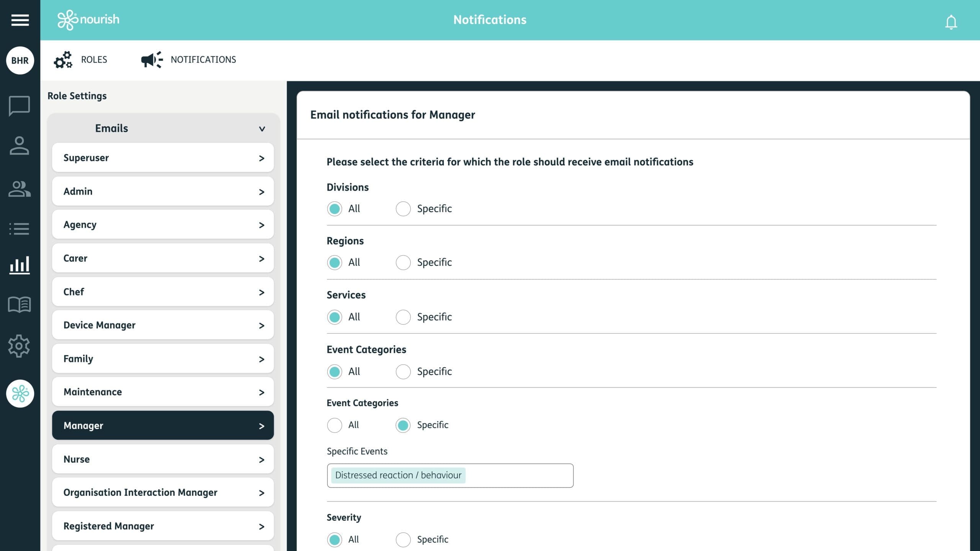980x551 pixels.
Task: Select All for first Event Categories
Action: tap(335, 372)
